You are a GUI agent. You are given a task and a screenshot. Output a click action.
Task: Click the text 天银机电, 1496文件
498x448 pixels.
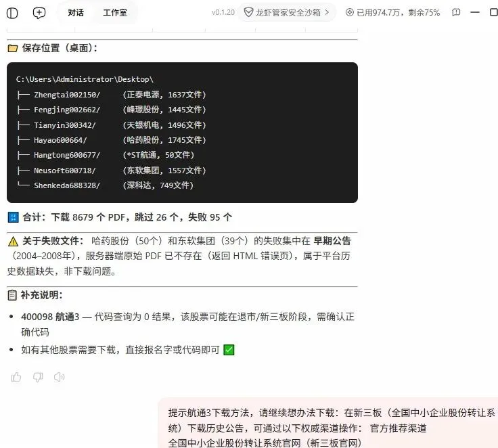[x=164, y=125]
